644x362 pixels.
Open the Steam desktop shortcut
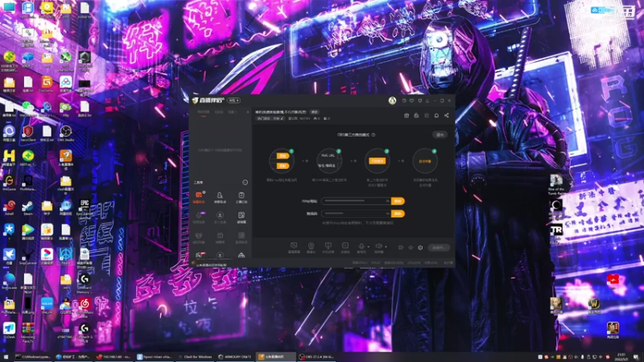pos(27,208)
